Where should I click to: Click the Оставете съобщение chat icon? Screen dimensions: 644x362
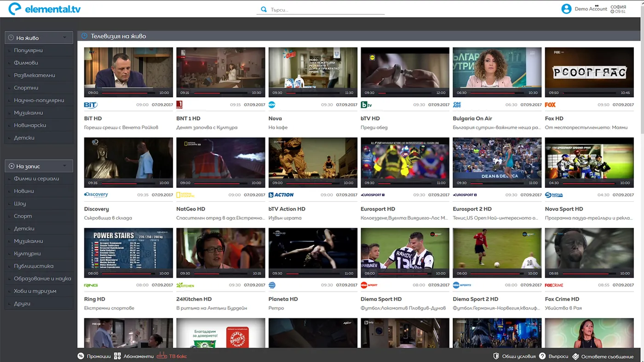coord(576,356)
